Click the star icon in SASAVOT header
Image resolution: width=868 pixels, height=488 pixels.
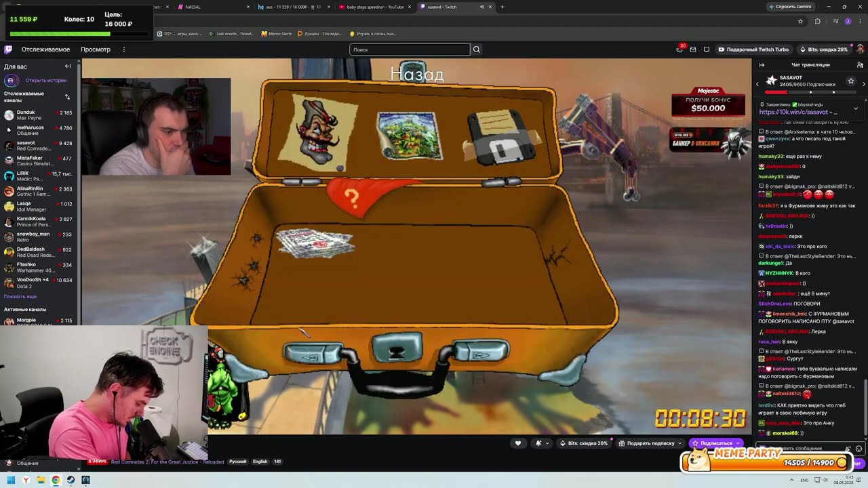(x=851, y=81)
